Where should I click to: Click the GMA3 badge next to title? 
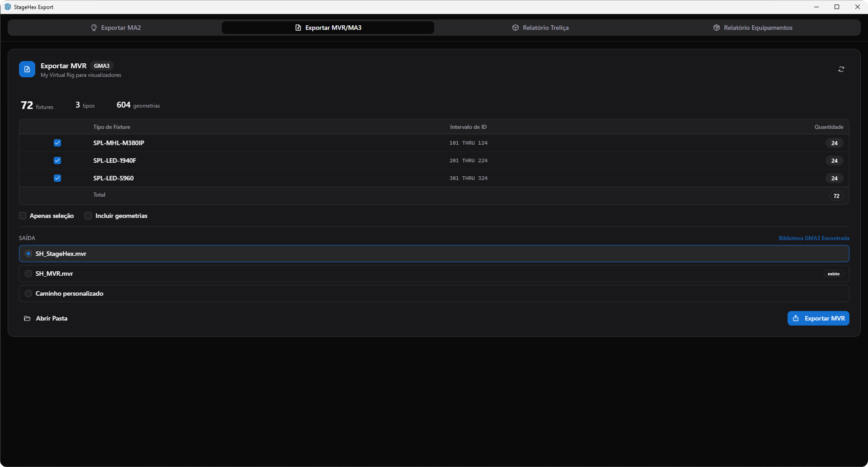[x=102, y=66]
